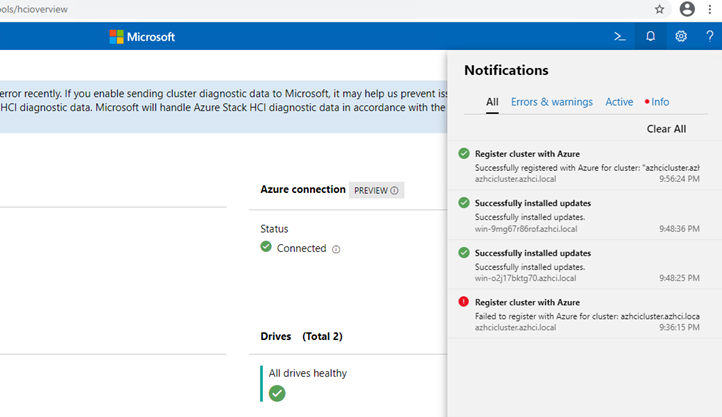Select the Info notifications tab

coord(657,102)
